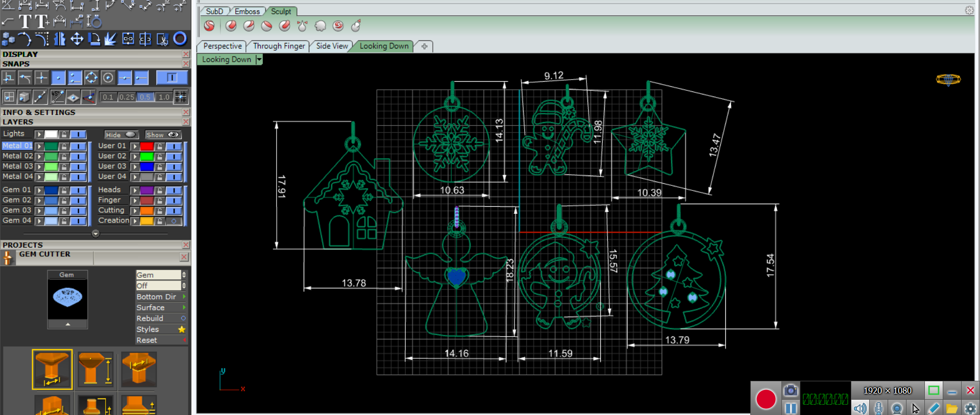
Task: Click the blue ring icon in toolbar
Action: click(180, 39)
